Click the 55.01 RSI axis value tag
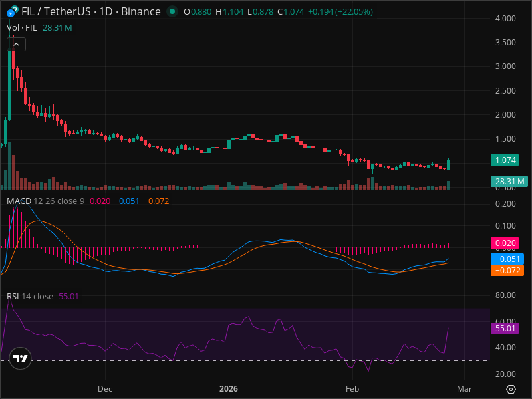The image size is (532, 399). click(505, 329)
